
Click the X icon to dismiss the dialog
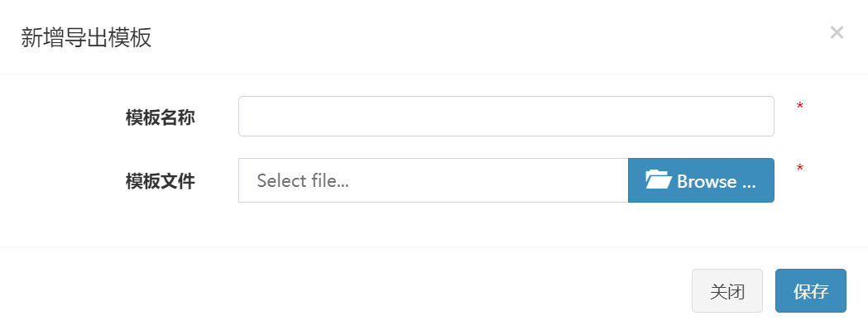[837, 32]
